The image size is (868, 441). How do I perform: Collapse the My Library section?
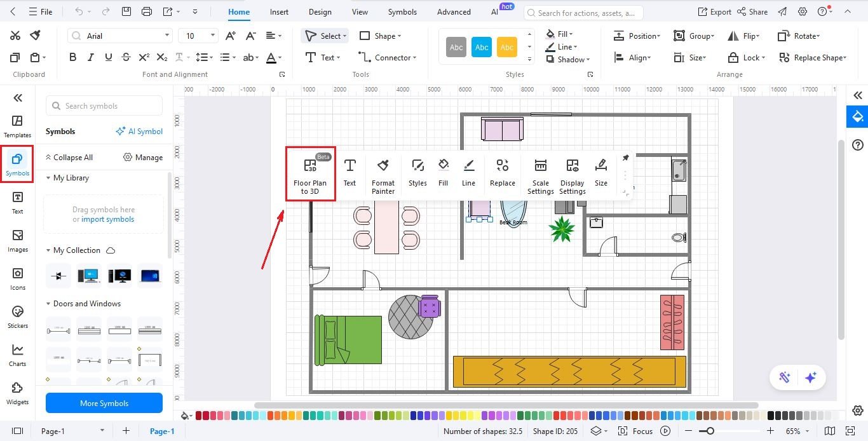pyautogui.click(x=48, y=178)
